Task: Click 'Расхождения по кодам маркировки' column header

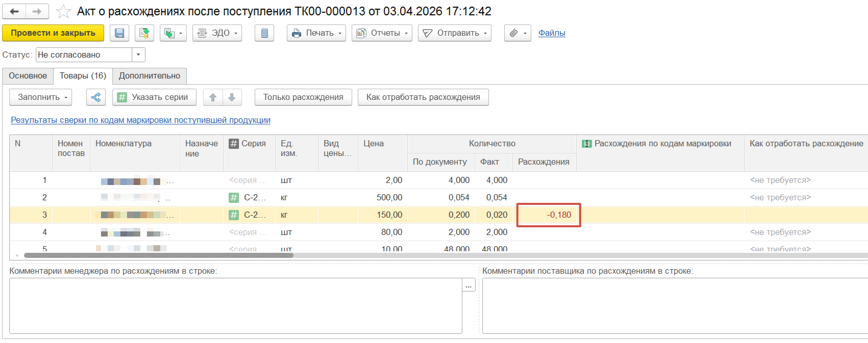Action: pyautogui.click(x=660, y=153)
